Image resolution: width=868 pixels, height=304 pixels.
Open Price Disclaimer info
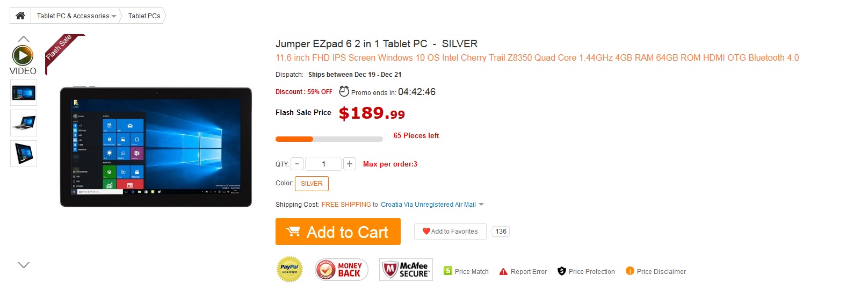click(x=656, y=272)
